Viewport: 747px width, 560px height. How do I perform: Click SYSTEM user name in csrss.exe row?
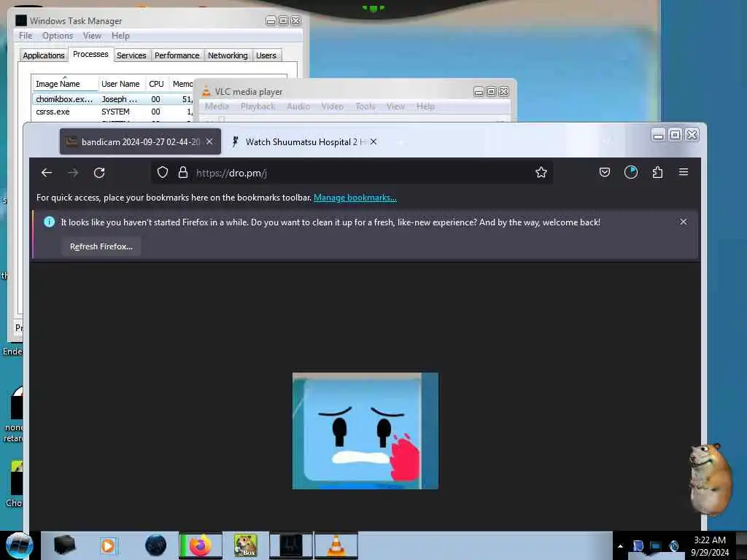coord(115,112)
